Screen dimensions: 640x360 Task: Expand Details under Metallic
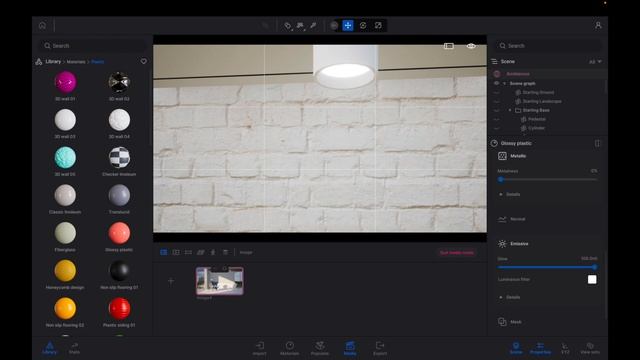510,194
